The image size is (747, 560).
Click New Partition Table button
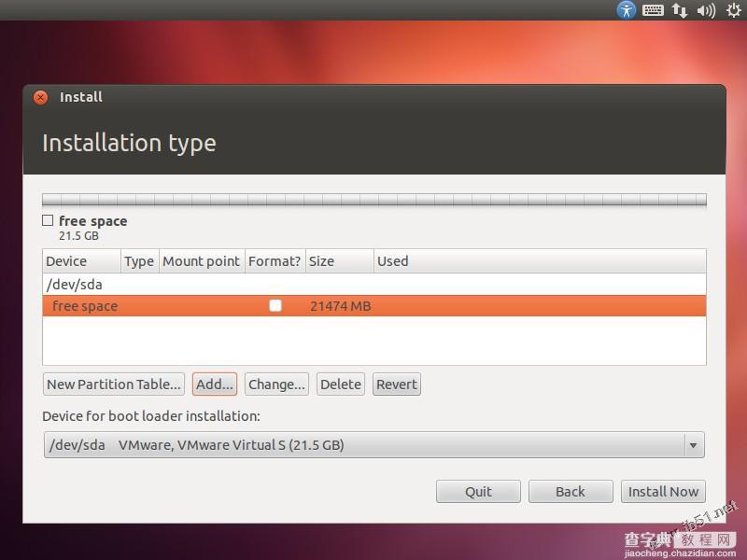(114, 385)
